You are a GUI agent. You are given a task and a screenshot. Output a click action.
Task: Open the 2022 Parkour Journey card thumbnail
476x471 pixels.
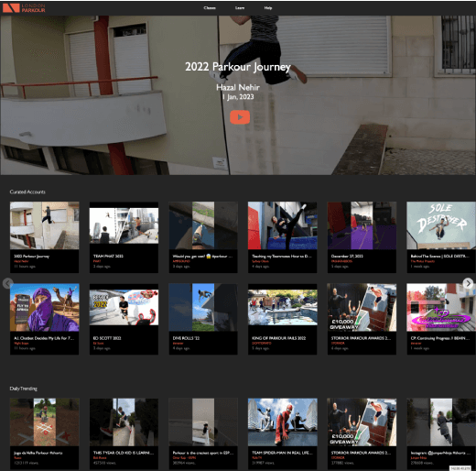coord(45,225)
